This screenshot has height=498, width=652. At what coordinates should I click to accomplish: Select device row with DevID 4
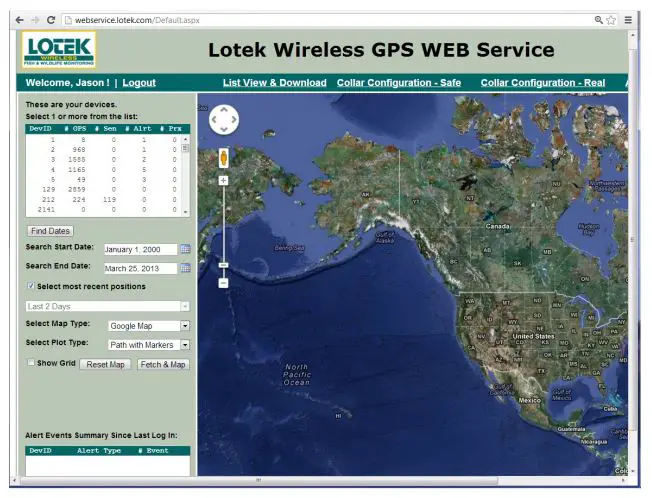coord(104,170)
